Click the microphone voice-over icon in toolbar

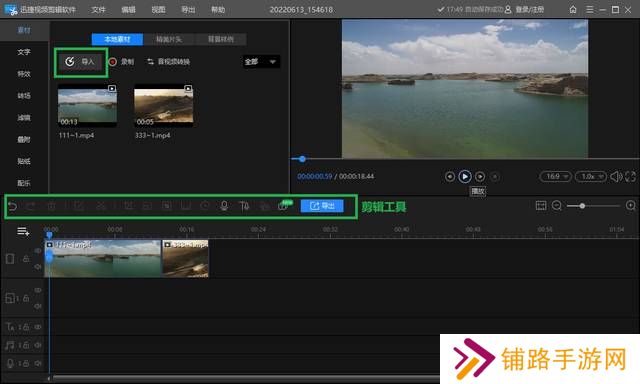tap(224, 206)
